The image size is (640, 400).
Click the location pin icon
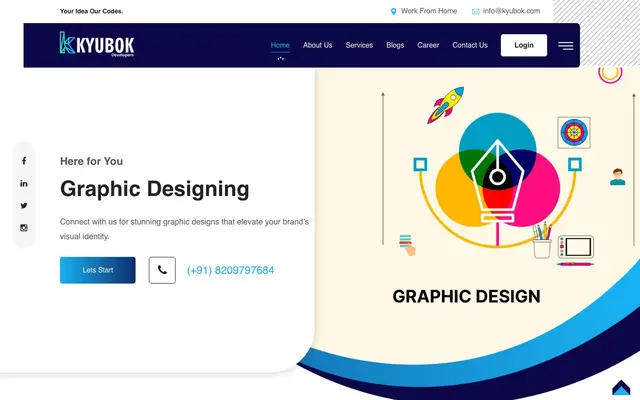coord(393,11)
